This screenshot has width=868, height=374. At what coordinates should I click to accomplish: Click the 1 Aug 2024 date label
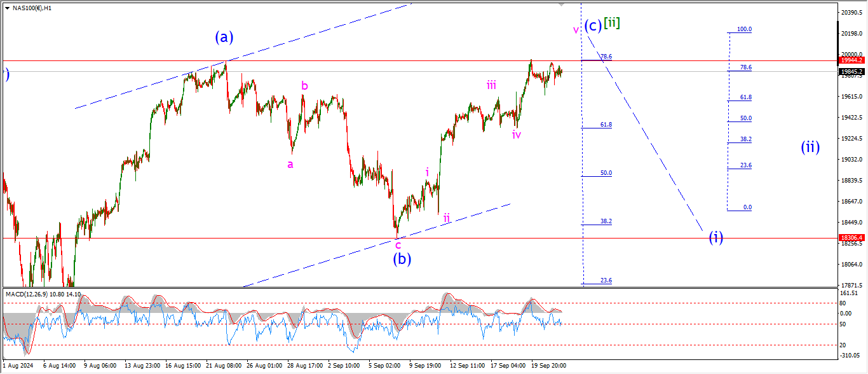[18, 366]
